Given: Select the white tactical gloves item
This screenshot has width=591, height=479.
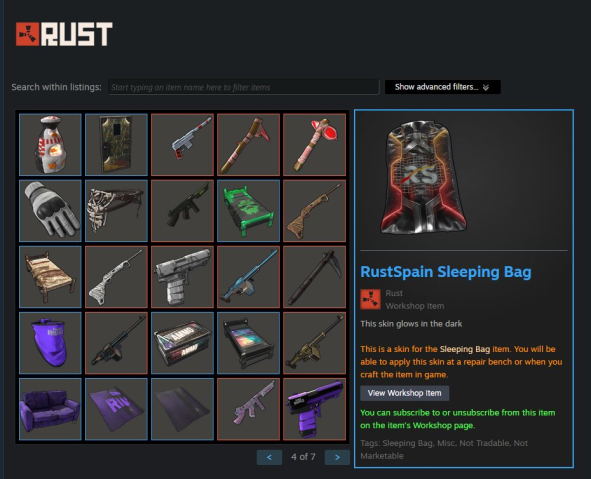Looking at the screenshot, I should point(50,211).
